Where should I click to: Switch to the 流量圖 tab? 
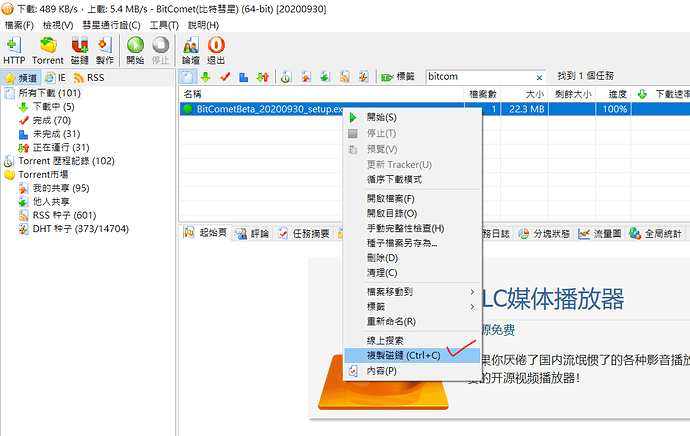[x=600, y=234]
